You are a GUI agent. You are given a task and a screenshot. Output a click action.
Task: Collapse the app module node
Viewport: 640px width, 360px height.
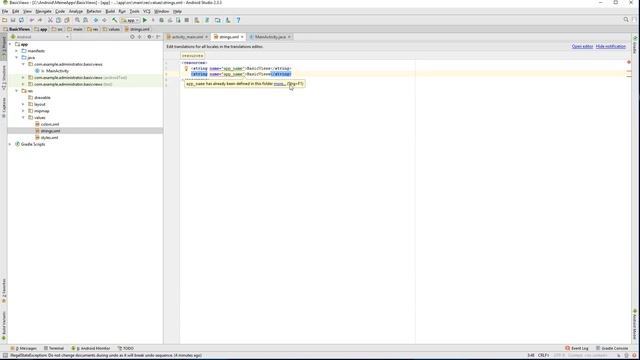(x=10, y=44)
